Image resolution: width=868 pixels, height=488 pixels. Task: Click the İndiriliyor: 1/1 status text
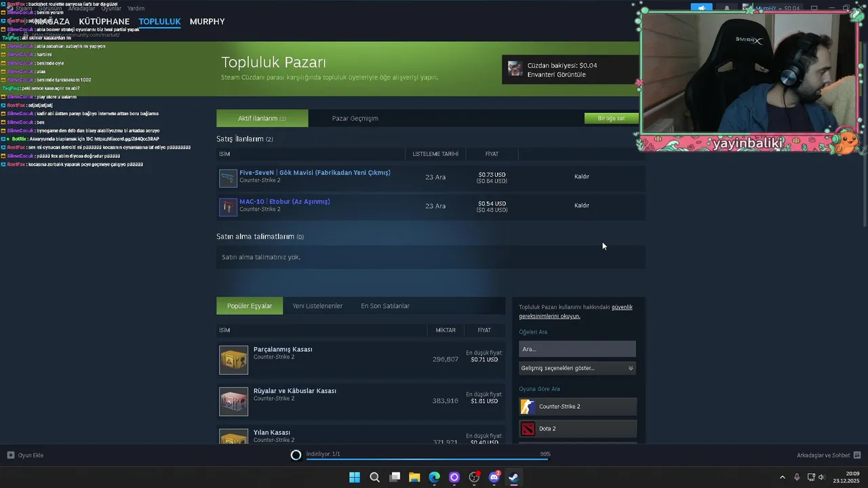point(323,453)
